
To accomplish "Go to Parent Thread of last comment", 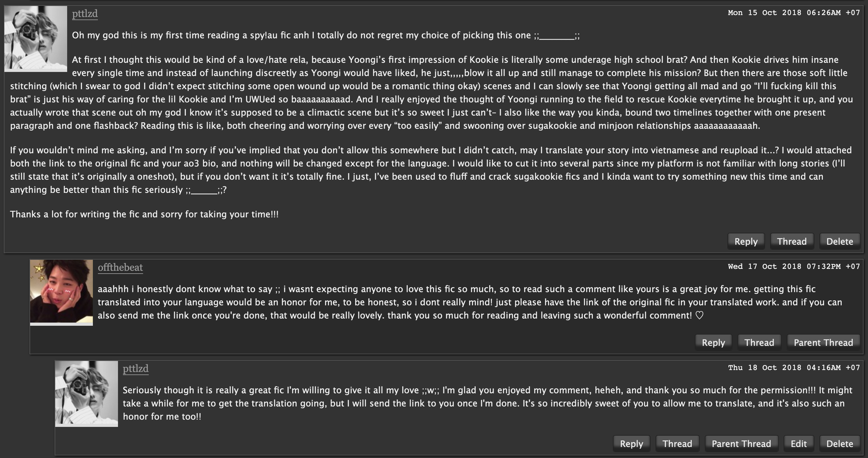I will tap(741, 444).
